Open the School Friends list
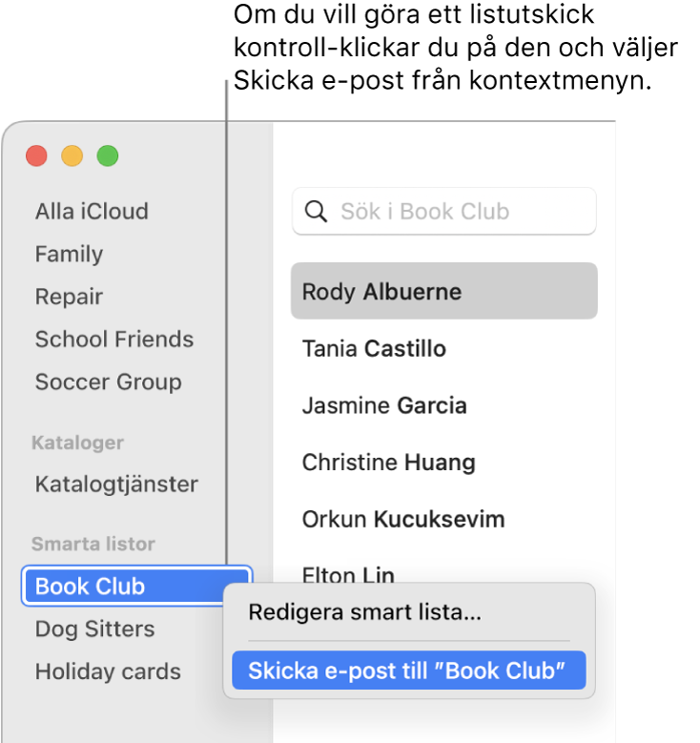The width and height of the screenshot is (700, 743). (113, 340)
